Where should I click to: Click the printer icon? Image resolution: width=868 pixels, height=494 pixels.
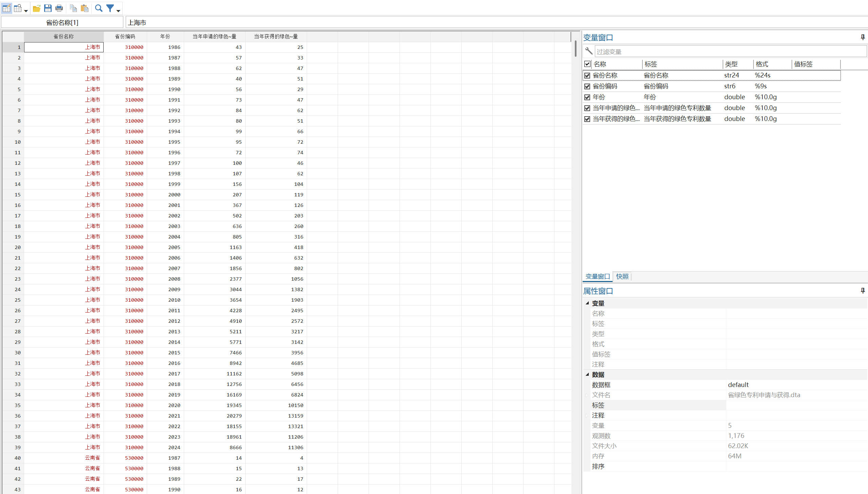59,8
